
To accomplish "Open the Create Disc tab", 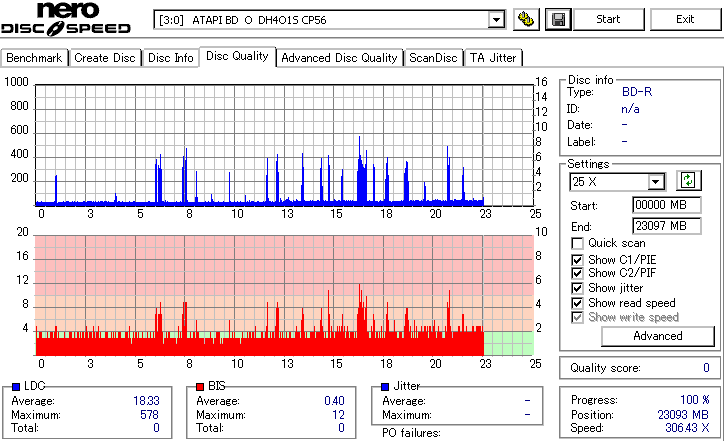I will 105,58.
